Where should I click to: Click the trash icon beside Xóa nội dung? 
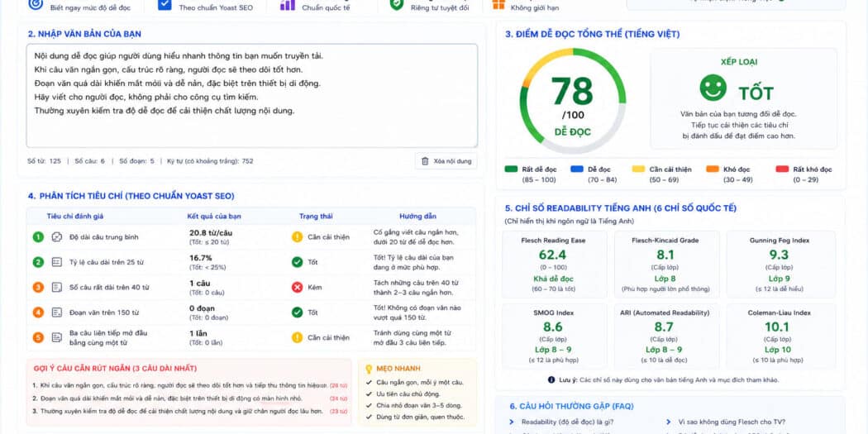425,161
